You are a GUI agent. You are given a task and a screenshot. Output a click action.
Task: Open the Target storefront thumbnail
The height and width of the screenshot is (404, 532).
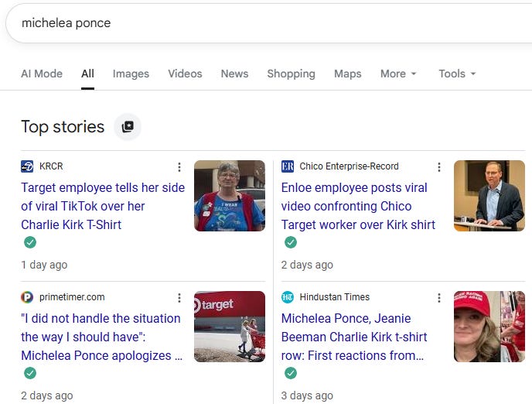pyautogui.click(x=230, y=327)
